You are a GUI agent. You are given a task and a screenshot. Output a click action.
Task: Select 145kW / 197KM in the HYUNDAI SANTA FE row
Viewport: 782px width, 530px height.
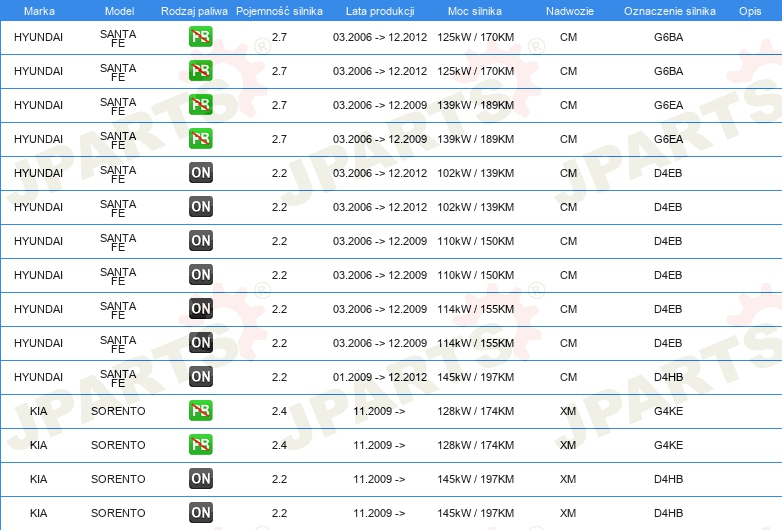point(475,377)
